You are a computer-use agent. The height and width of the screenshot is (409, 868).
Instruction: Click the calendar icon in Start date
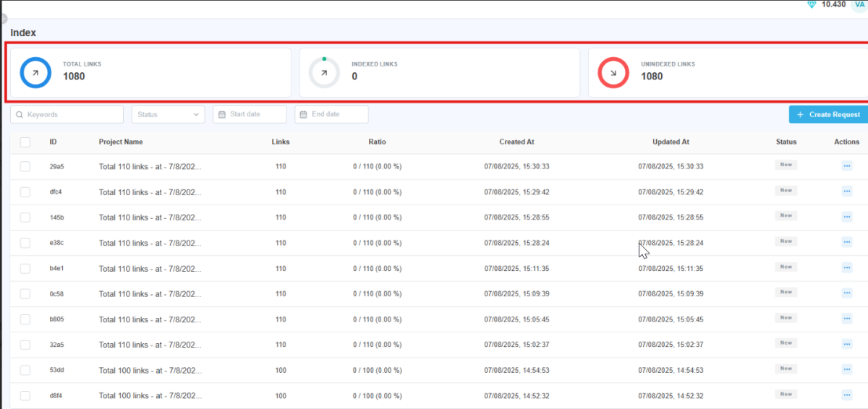[x=222, y=115]
